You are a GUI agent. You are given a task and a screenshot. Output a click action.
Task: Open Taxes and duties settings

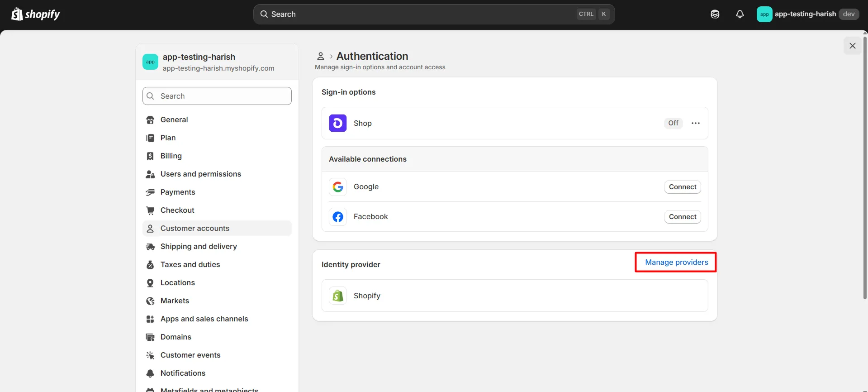pos(217,264)
